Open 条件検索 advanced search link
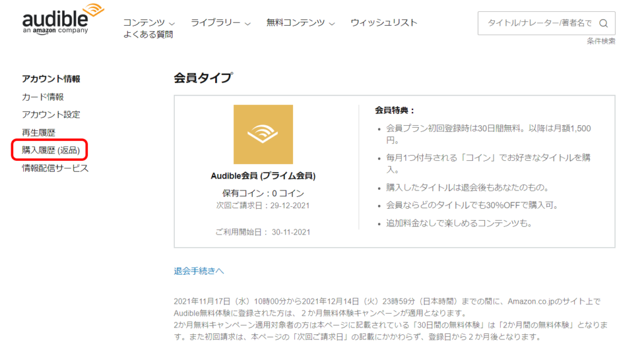 click(x=601, y=41)
